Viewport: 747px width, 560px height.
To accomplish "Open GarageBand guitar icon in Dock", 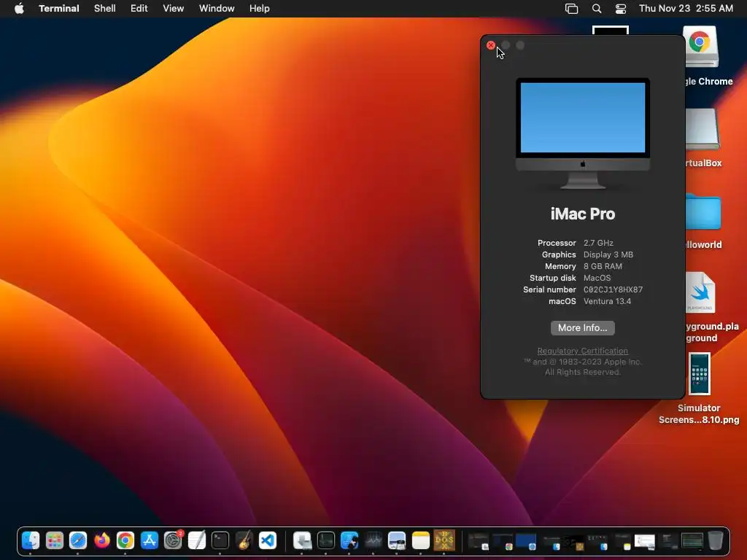I will 244,540.
